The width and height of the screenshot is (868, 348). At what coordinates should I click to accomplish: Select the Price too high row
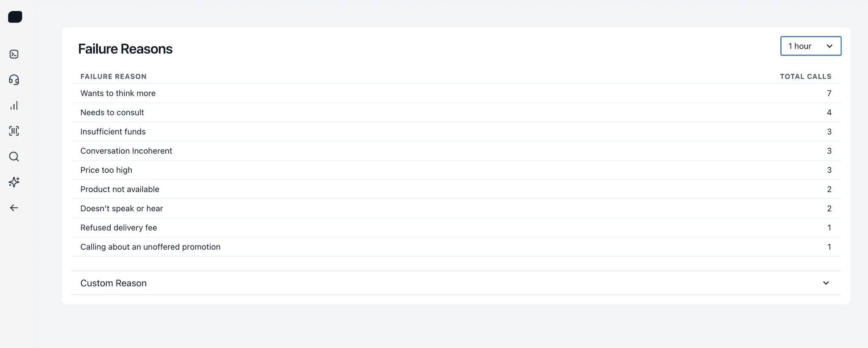[106, 170]
